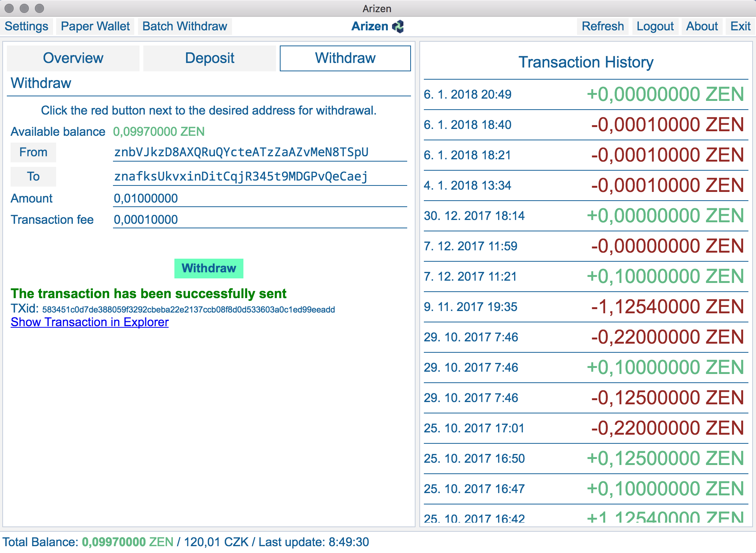Open the Settings menu
The width and height of the screenshot is (756, 553).
[27, 27]
